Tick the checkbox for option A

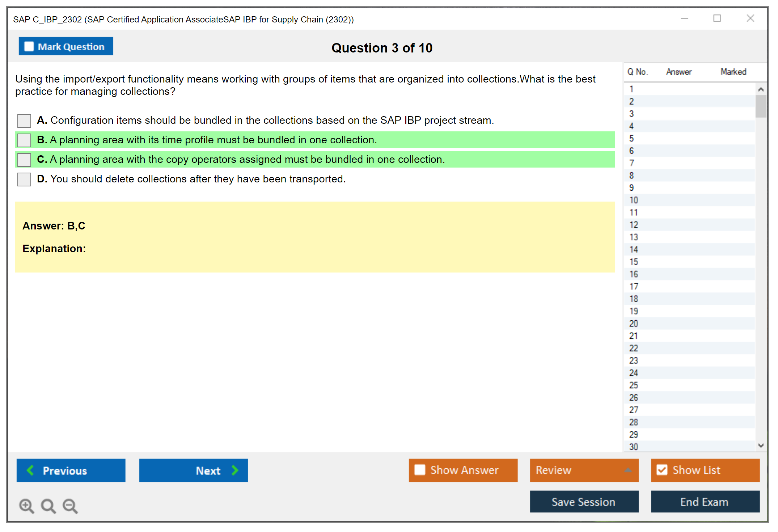(24, 121)
